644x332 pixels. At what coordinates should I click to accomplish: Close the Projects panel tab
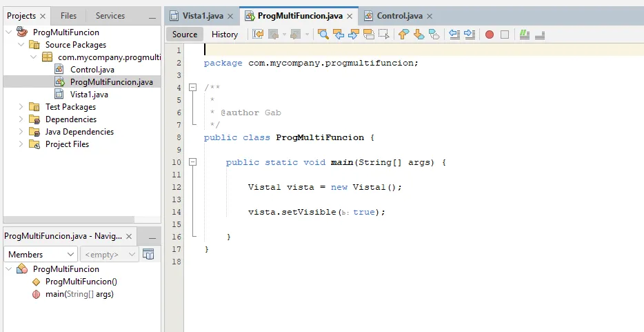coord(43,17)
